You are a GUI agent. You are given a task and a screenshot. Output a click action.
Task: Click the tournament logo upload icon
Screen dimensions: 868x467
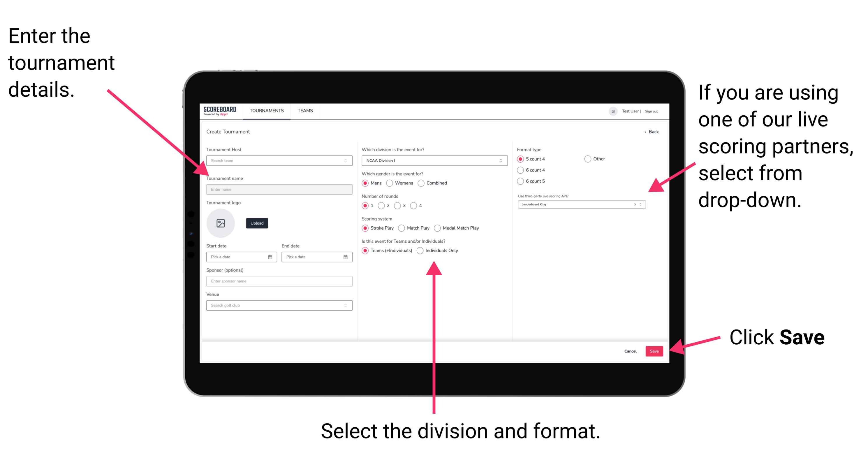(x=221, y=223)
